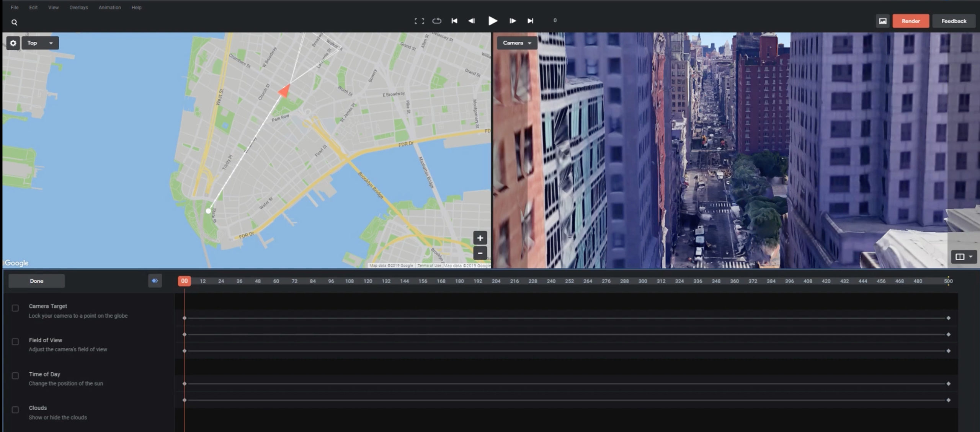The image size is (980, 432).
Task: Open the Camera view dropdown
Action: pyautogui.click(x=517, y=43)
